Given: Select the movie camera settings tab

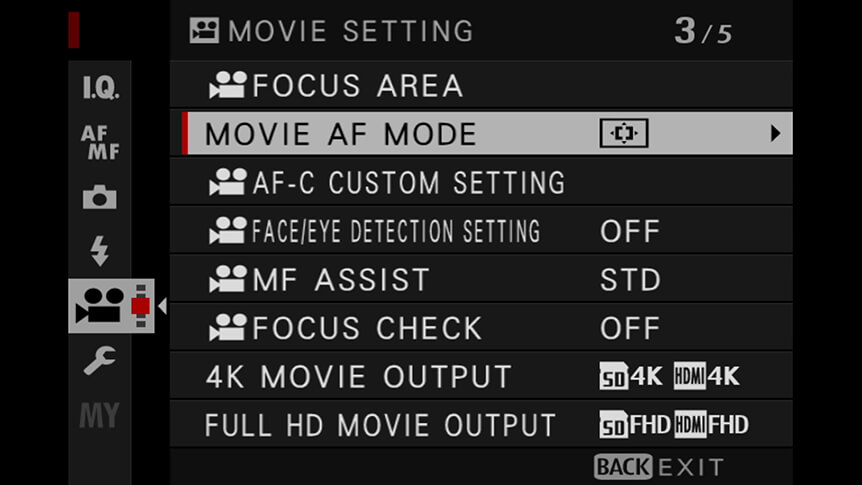Looking at the screenshot, I should pyautogui.click(x=111, y=305).
